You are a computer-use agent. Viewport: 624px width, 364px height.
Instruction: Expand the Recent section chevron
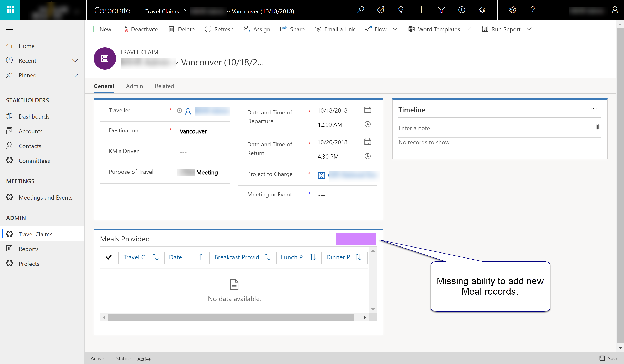pos(75,61)
